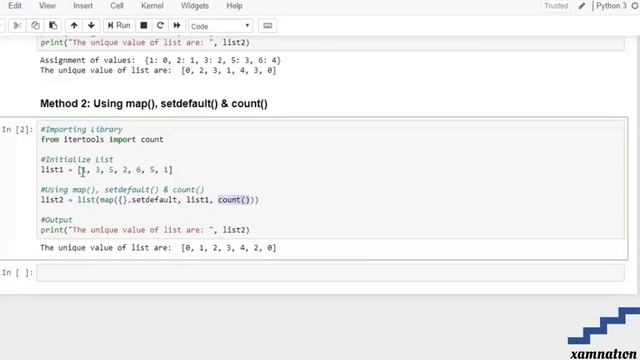
Task: Click the 'Assignment of values' output line
Action: [x=160, y=60]
